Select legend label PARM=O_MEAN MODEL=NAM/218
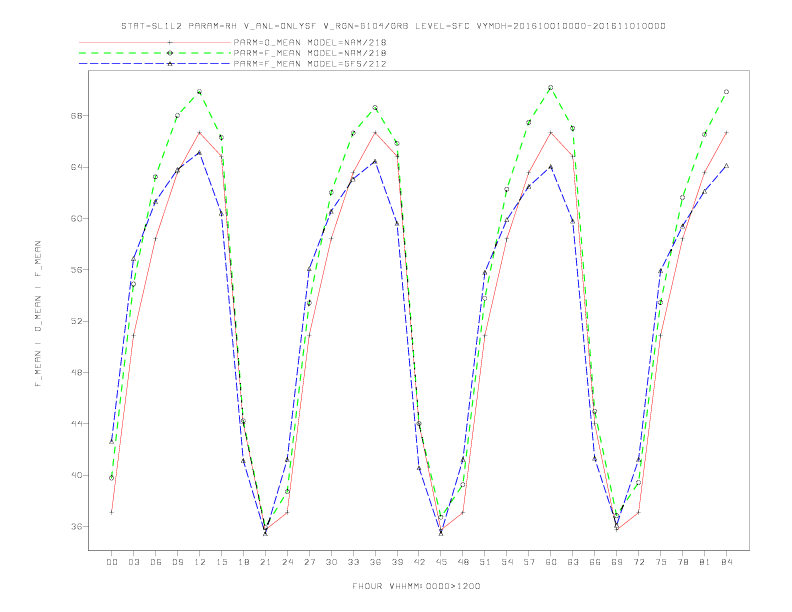792x612 pixels. (310, 42)
